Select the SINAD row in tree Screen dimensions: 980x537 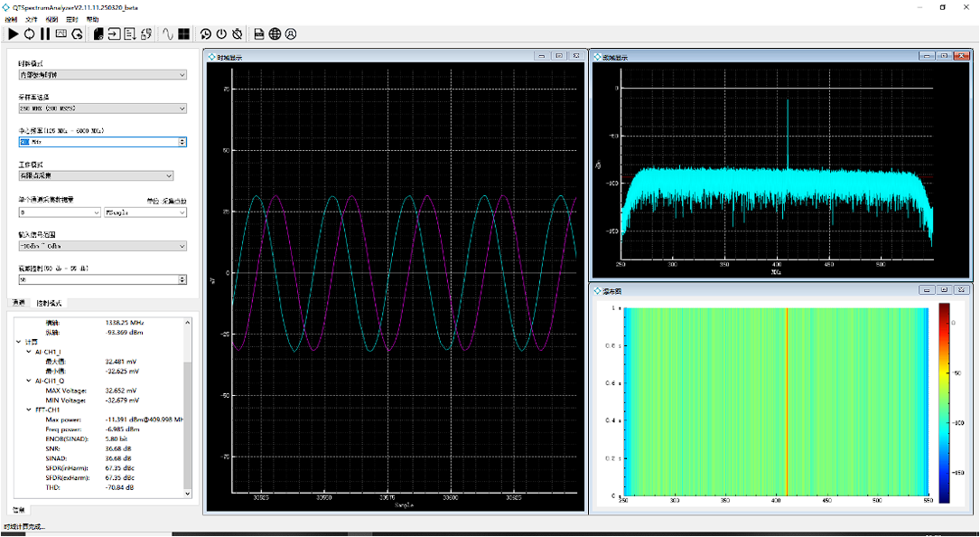coord(100,458)
